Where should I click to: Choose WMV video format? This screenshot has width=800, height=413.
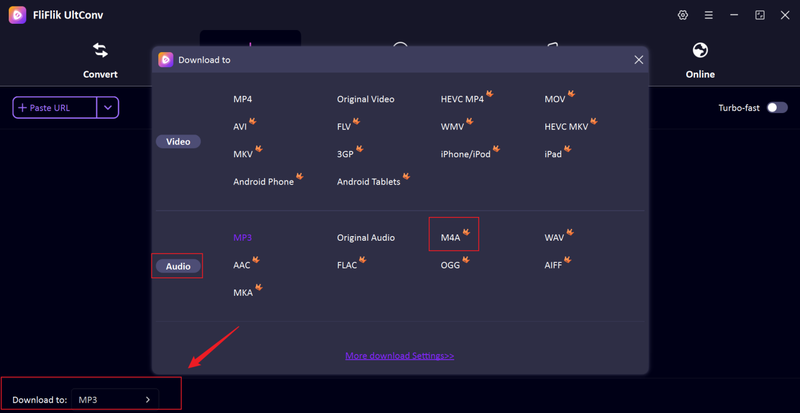coord(453,127)
